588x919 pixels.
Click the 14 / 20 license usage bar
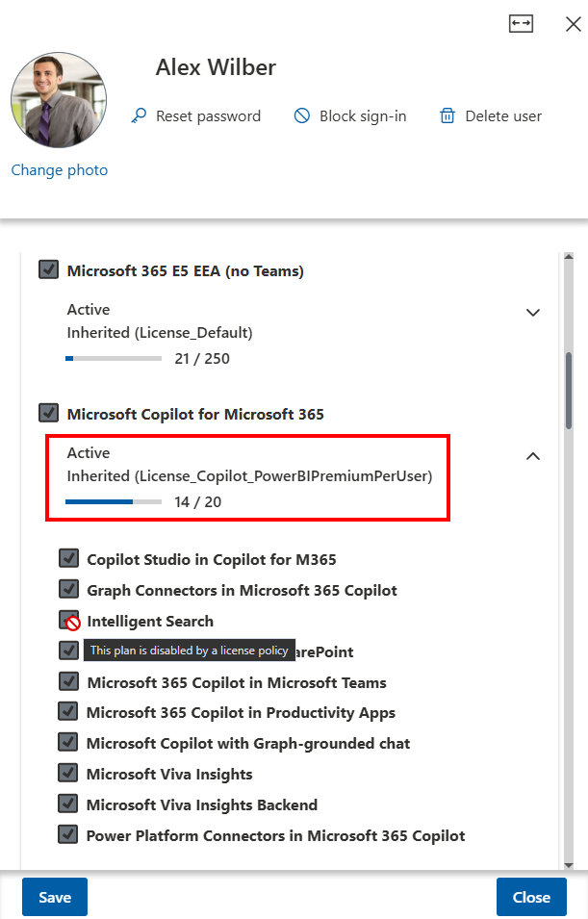click(114, 501)
